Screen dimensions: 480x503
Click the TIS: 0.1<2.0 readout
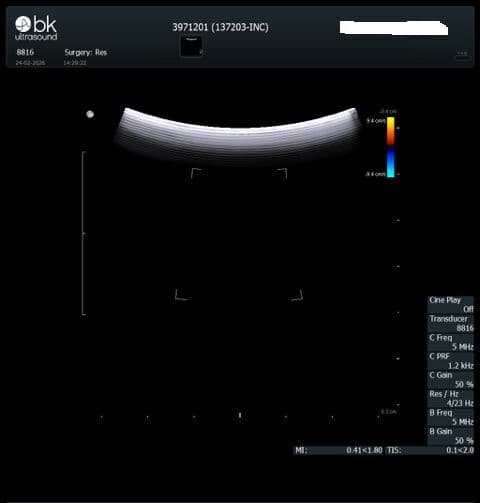click(430, 450)
